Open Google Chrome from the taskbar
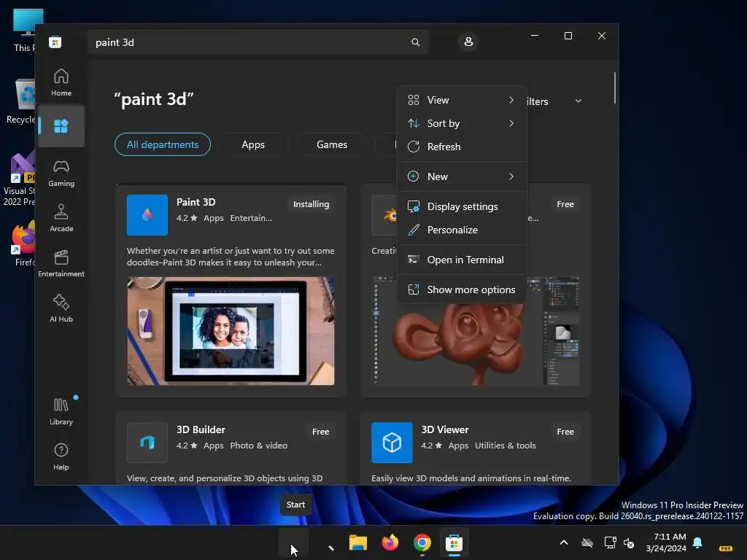The height and width of the screenshot is (560, 747). coord(422,542)
